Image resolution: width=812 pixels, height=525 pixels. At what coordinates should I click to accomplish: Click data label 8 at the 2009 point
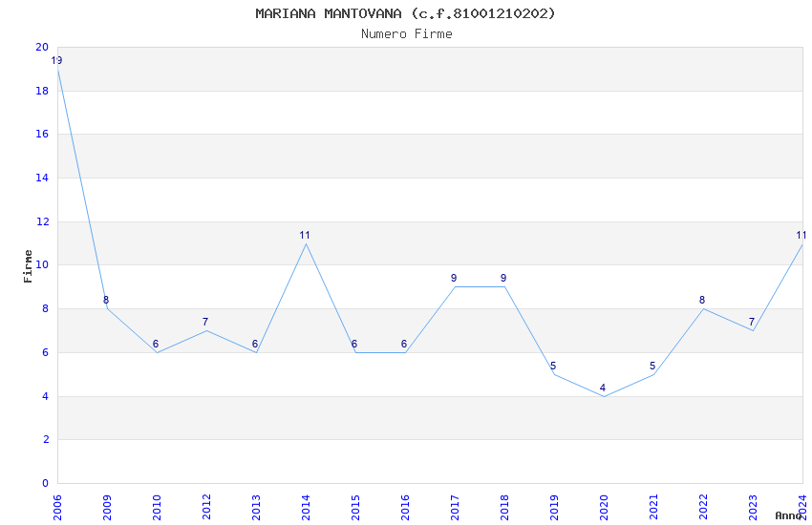pos(106,300)
